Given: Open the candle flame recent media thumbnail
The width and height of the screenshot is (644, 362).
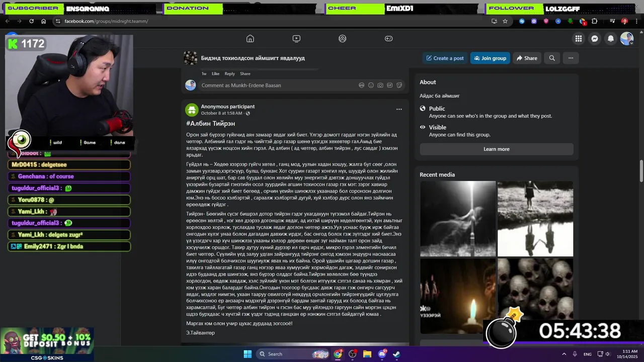Looking at the screenshot, I should [458, 296].
